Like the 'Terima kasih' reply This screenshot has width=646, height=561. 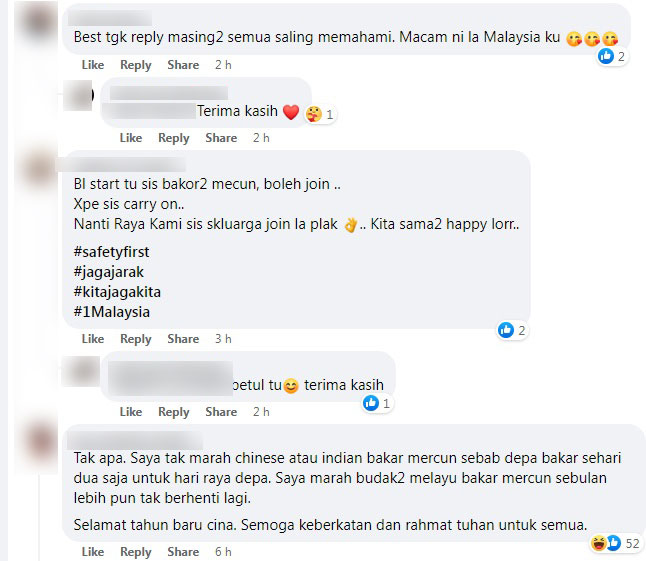[x=131, y=138]
